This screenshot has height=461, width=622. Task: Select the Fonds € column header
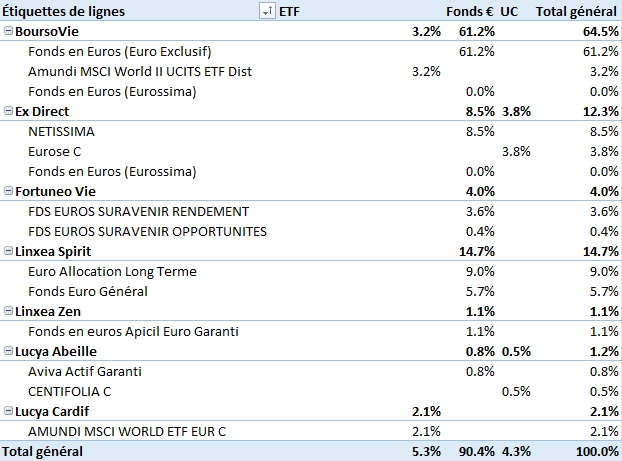(470, 11)
